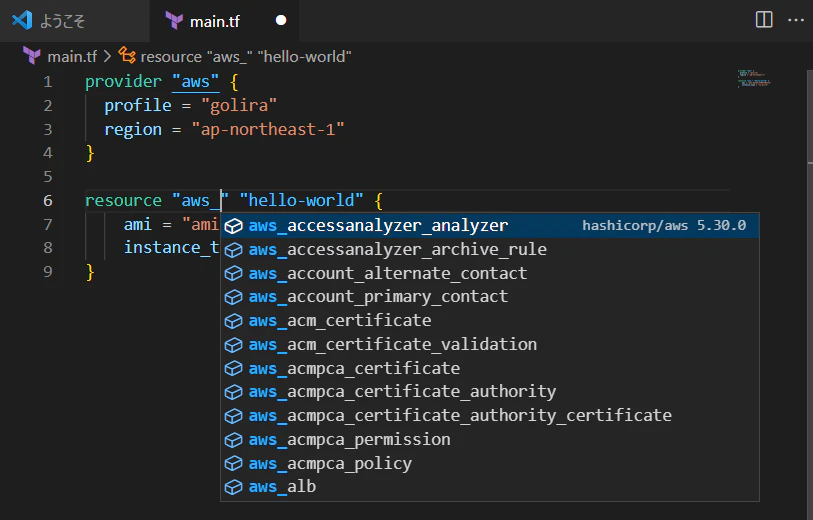The width and height of the screenshot is (813, 520).
Task: Click the "aws" provider name string
Action: (195, 81)
